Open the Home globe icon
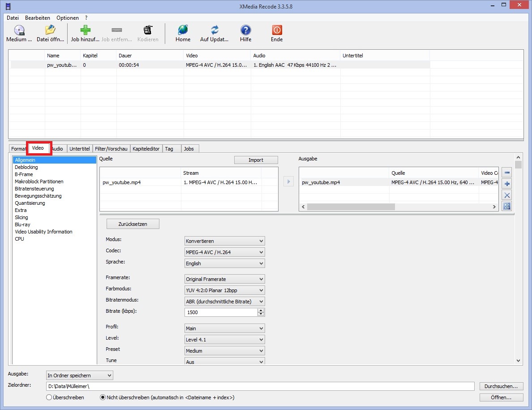Screen dimensions: 532x410 click(x=183, y=30)
